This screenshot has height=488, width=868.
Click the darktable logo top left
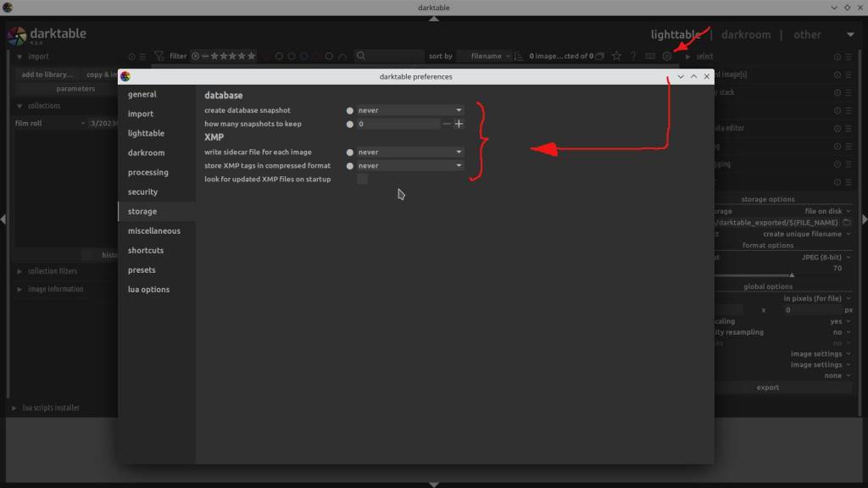(x=17, y=36)
